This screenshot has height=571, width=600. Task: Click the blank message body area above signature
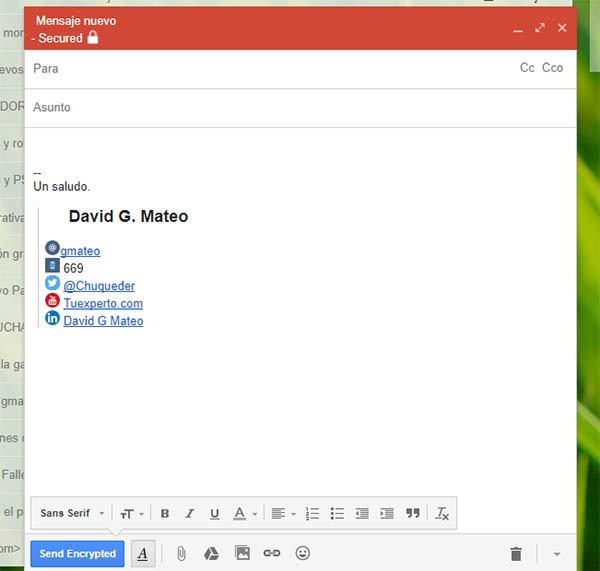[300, 147]
